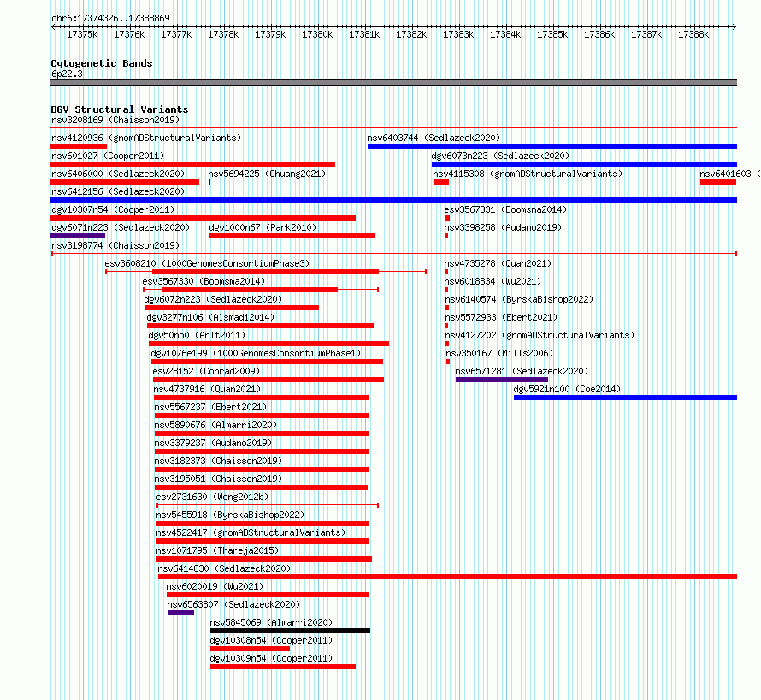This screenshot has height=700, width=761.
Task: Click nsv4115308 (gnomADStructuralVariants) label
Action: tap(528, 174)
